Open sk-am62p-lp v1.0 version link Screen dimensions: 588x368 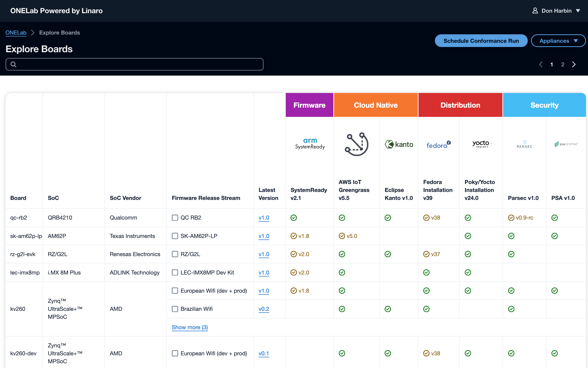point(264,236)
